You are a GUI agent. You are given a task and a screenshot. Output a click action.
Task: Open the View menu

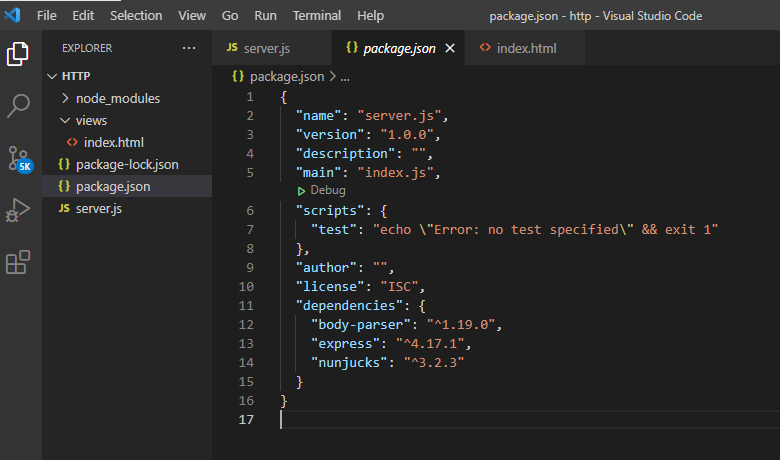[x=192, y=15]
